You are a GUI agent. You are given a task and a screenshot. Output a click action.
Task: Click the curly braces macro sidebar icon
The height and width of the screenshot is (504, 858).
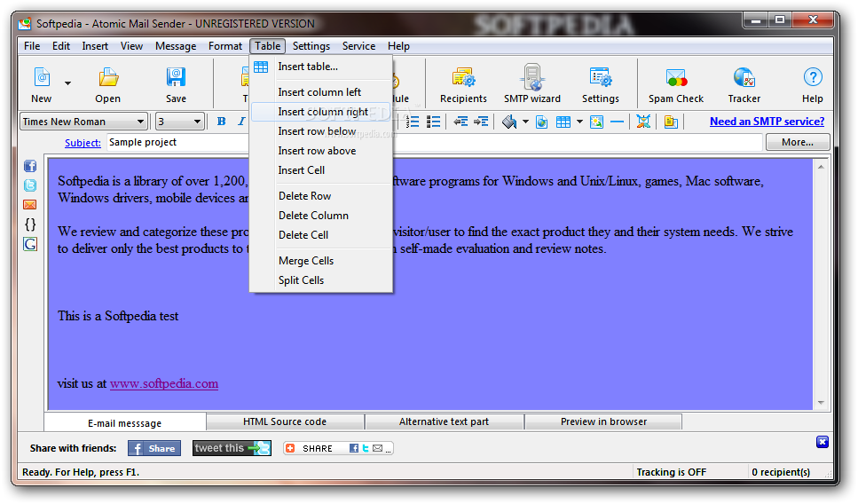pos(30,224)
